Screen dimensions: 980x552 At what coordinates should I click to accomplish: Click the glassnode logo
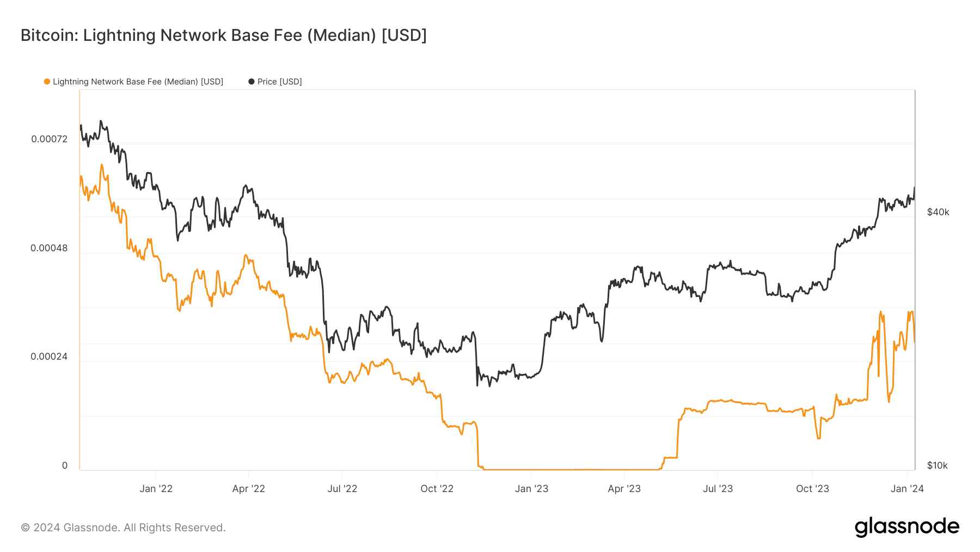point(907,526)
